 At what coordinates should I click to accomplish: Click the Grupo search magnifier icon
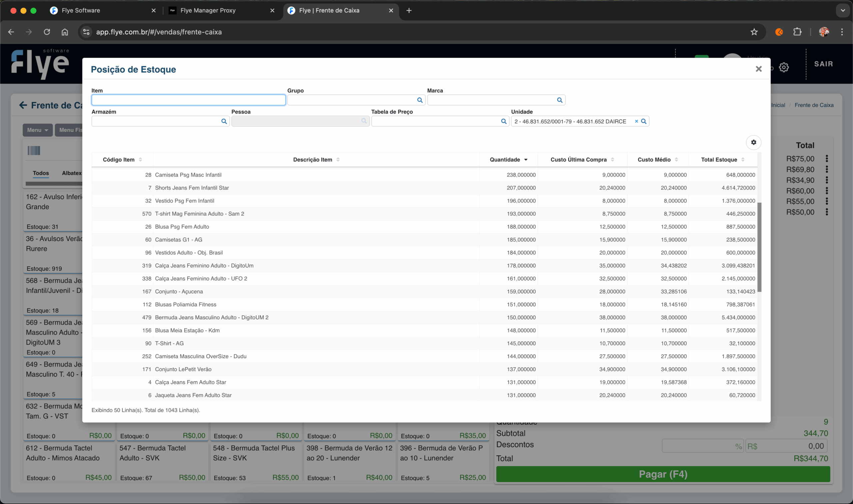[x=420, y=100]
